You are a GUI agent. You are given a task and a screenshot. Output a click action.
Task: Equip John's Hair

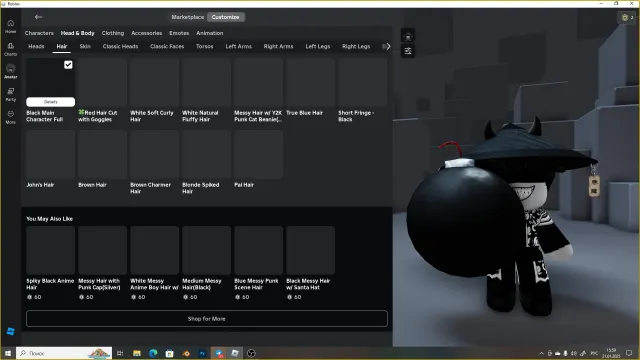click(x=51, y=154)
